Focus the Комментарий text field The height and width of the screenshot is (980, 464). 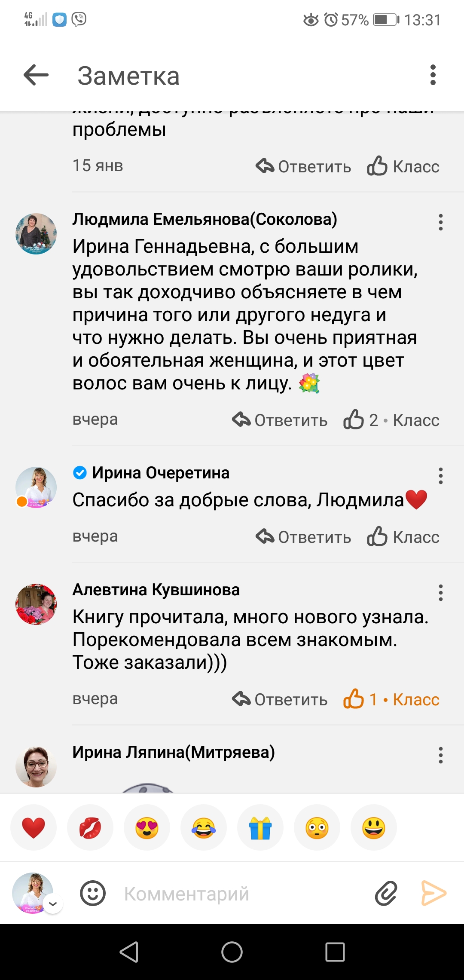tap(241, 894)
